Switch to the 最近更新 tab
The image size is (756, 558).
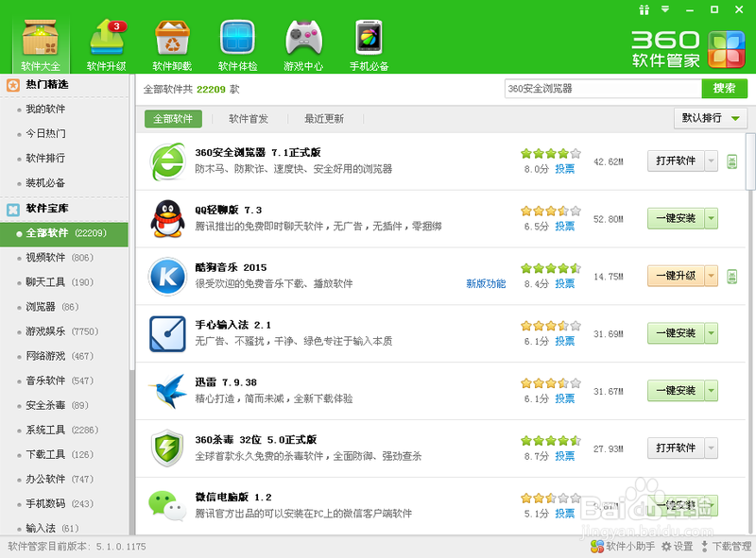324,119
